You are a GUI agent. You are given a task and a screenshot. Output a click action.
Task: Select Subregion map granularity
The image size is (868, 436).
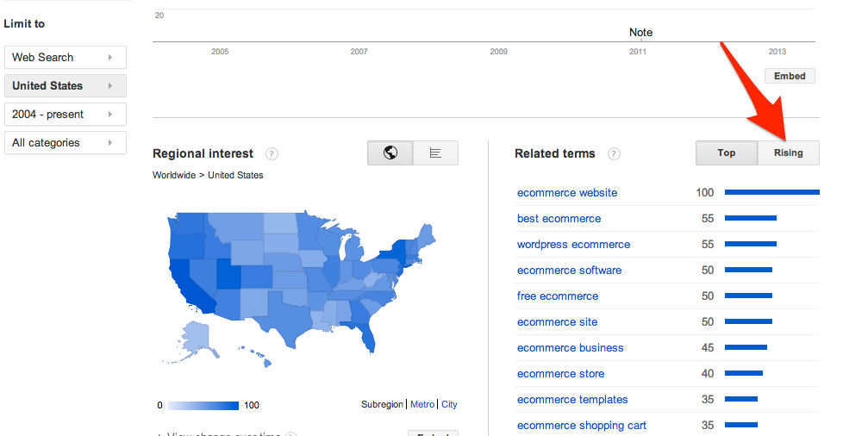(382, 405)
